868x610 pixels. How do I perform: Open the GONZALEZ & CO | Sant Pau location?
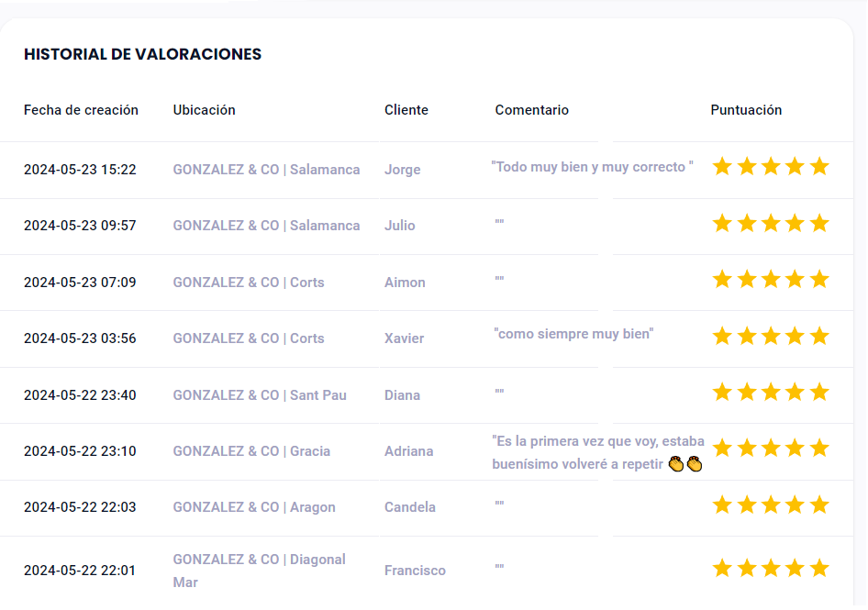[260, 395]
